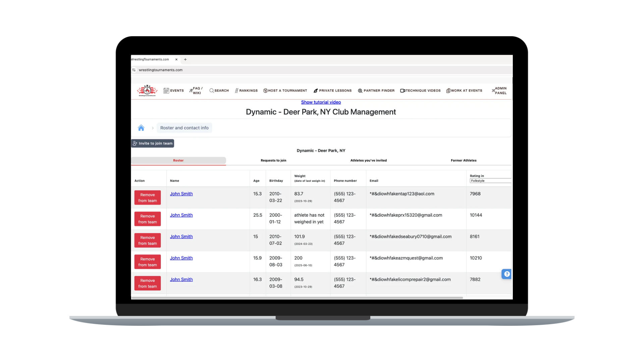
Task: Open John Smith born 2009-08-03 profile
Action: pos(181,258)
